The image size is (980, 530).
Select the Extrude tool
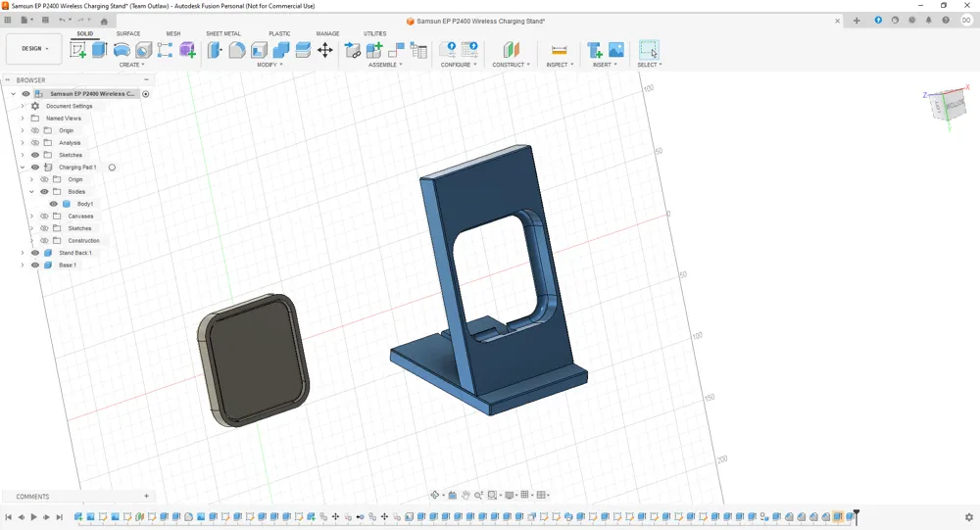(x=99, y=50)
